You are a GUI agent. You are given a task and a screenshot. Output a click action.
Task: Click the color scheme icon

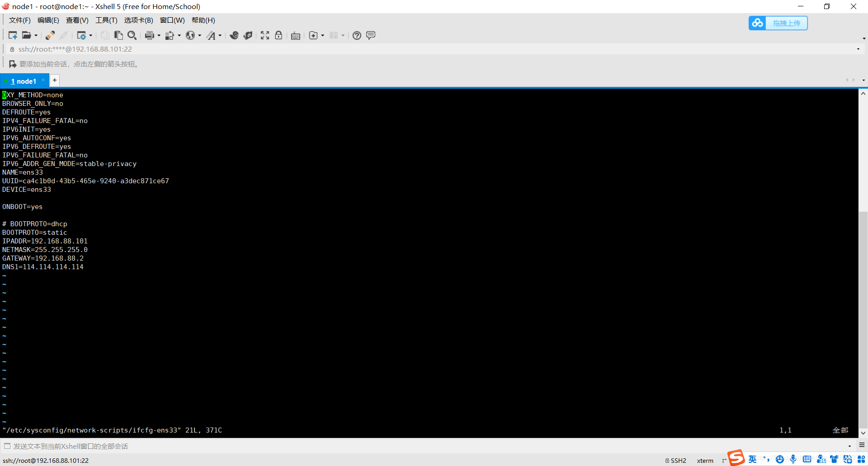click(x=170, y=35)
